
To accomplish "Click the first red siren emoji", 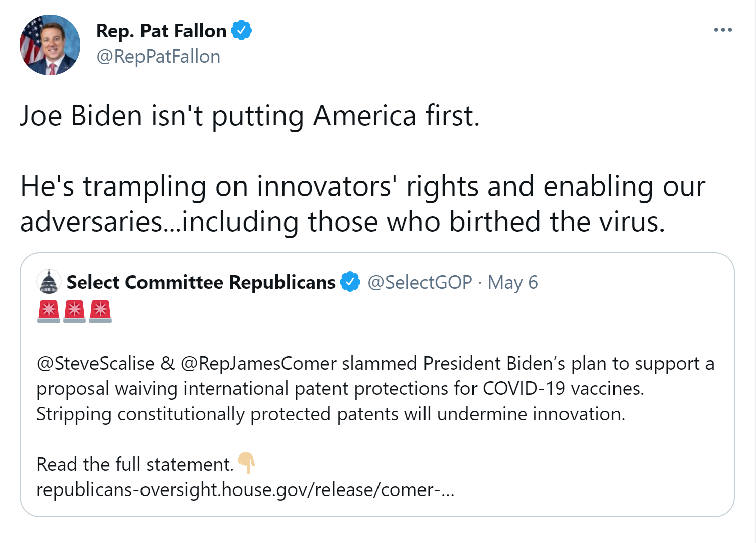I will (x=49, y=311).
